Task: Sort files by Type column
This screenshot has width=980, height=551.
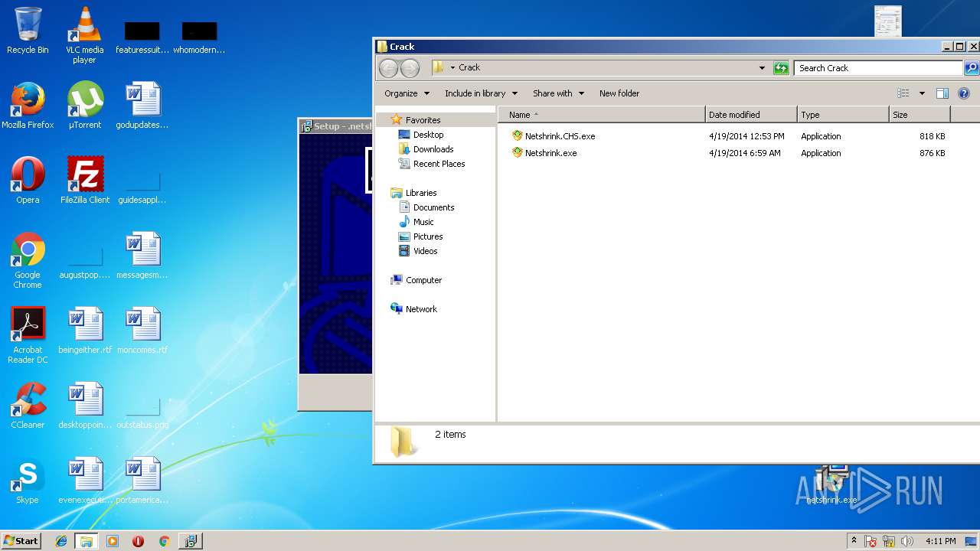Action: 843,115
